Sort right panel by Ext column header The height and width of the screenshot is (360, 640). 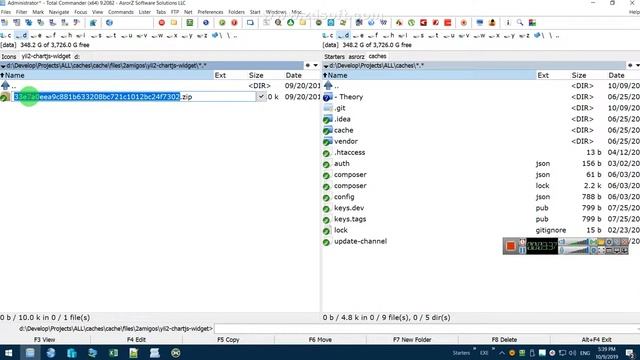(552, 76)
